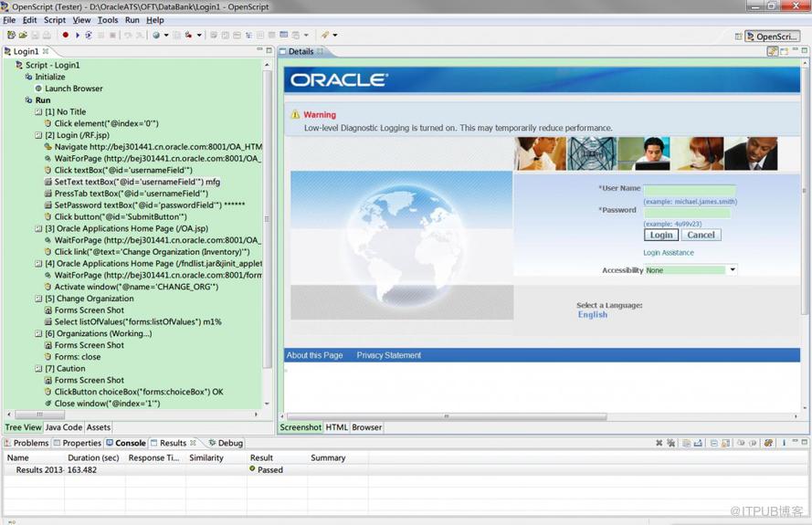This screenshot has height=525, width=812.
Task: Click into the User Name field
Action: point(690,190)
